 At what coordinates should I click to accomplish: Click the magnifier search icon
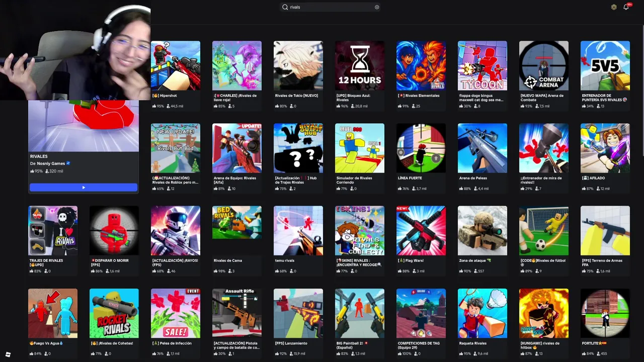(x=285, y=7)
